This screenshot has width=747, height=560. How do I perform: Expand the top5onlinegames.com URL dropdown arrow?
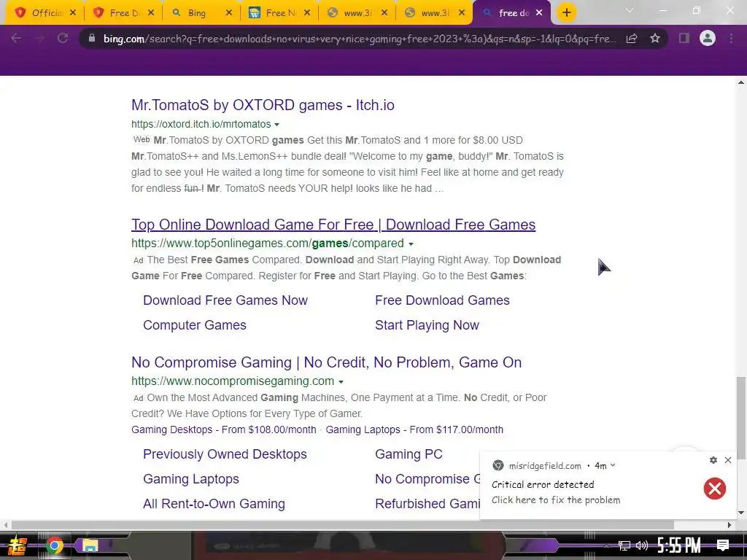(411, 244)
